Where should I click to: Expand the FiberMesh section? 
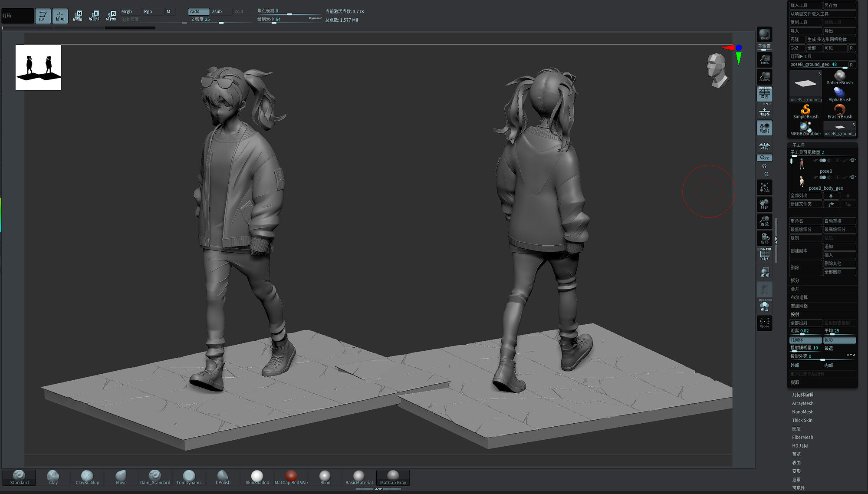802,437
